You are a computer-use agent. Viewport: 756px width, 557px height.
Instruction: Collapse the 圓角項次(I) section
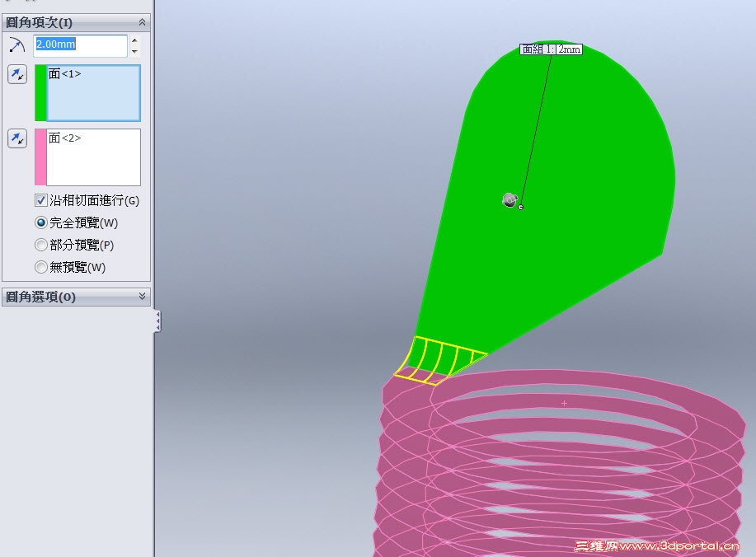[x=142, y=22]
